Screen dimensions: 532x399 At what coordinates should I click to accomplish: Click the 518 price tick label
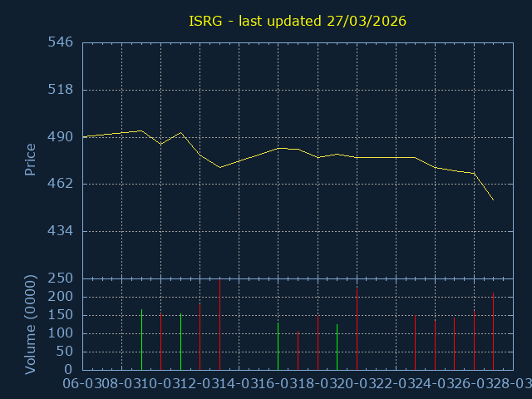click(60, 90)
